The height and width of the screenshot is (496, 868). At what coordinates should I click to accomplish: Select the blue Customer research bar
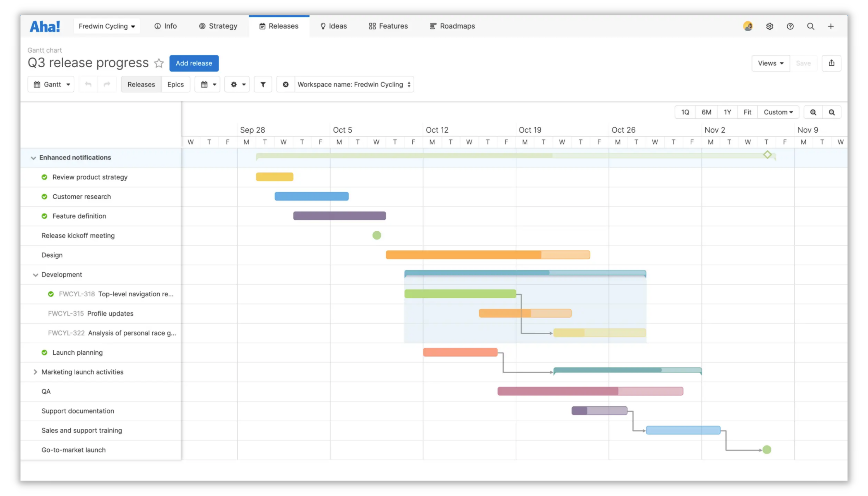[311, 196]
